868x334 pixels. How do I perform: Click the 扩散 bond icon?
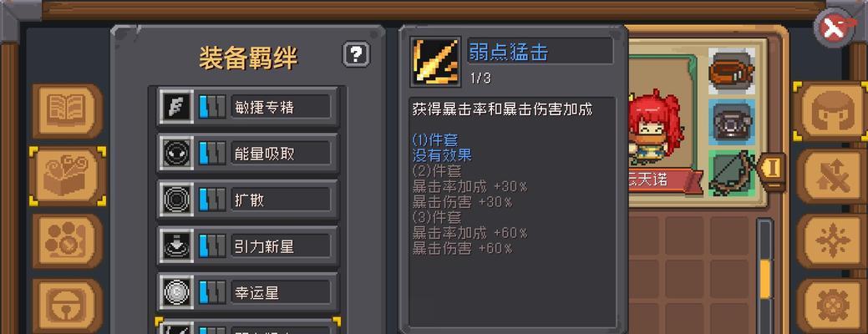coord(177,199)
